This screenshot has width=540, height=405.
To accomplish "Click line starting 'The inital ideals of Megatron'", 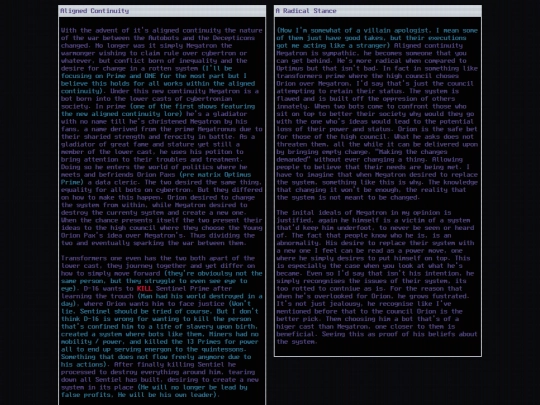I will pos(364,212).
